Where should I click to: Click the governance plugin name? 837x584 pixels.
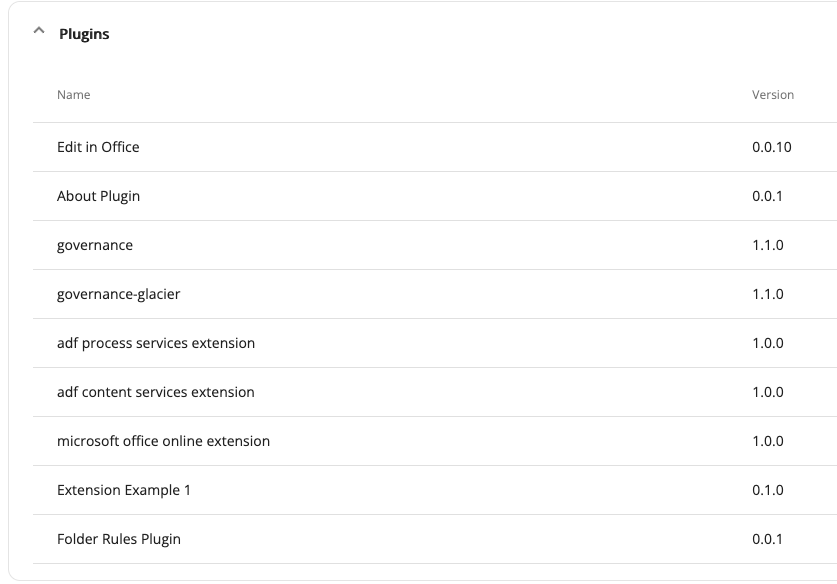95,245
